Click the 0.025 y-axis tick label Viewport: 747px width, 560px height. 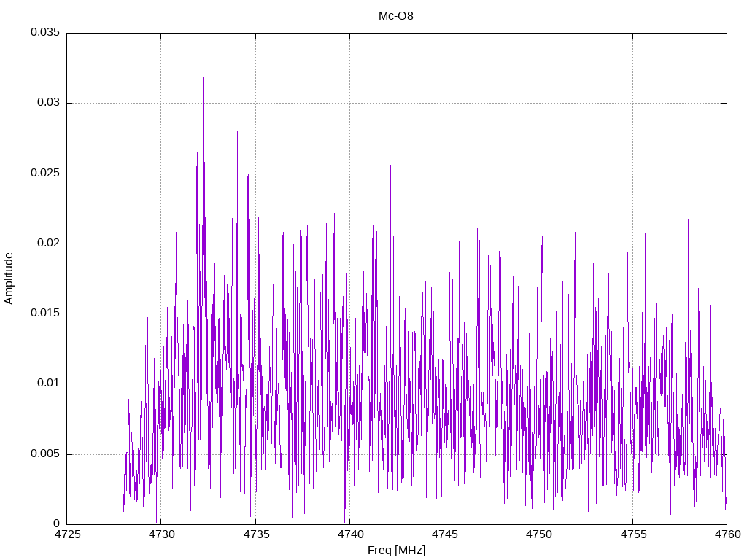(x=45, y=173)
